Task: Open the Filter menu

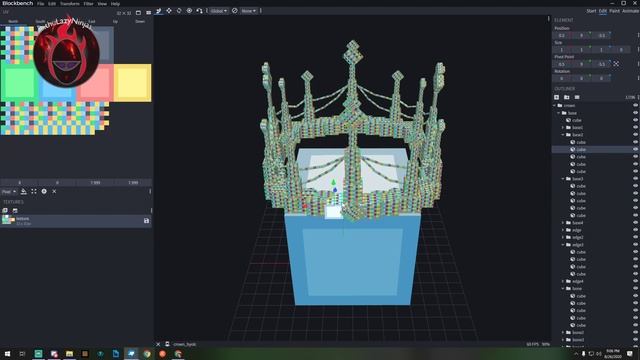Action: point(88,4)
